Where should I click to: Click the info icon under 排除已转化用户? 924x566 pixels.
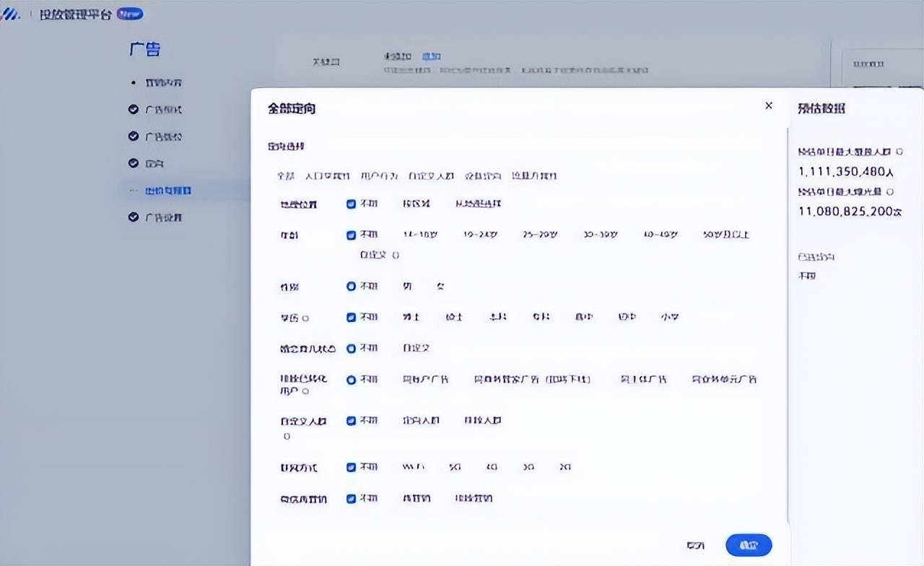click(x=305, y=391)
